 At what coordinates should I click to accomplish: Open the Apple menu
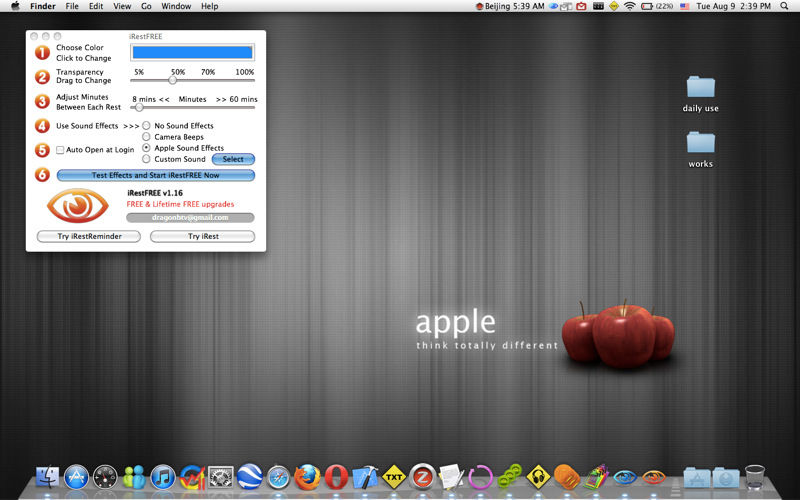tap(15, 6)
